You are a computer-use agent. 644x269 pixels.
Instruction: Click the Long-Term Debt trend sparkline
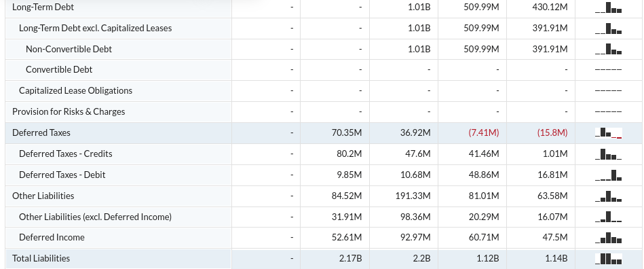(x=608, y=8)
